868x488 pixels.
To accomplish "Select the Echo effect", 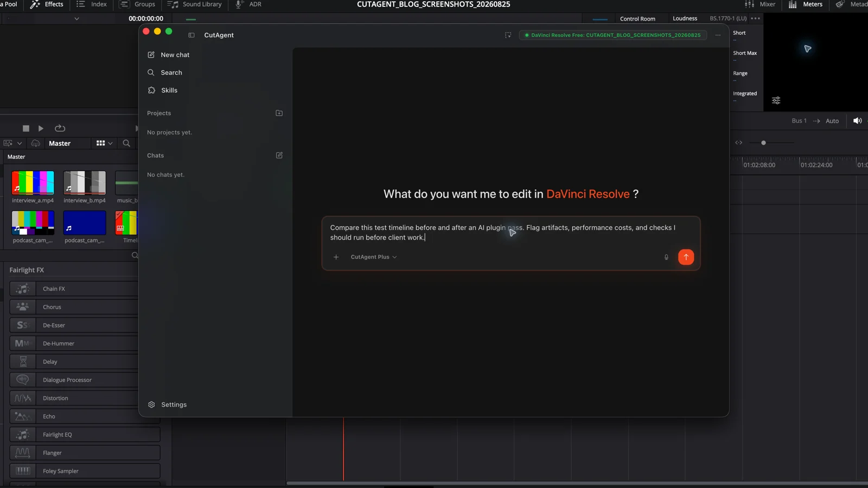I will pos(85,416).
